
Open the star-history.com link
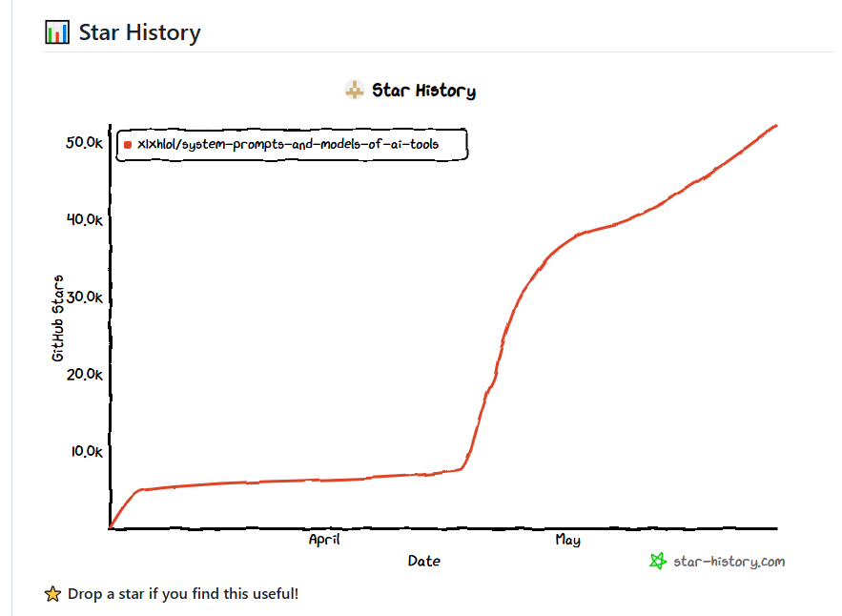[729, 562]
